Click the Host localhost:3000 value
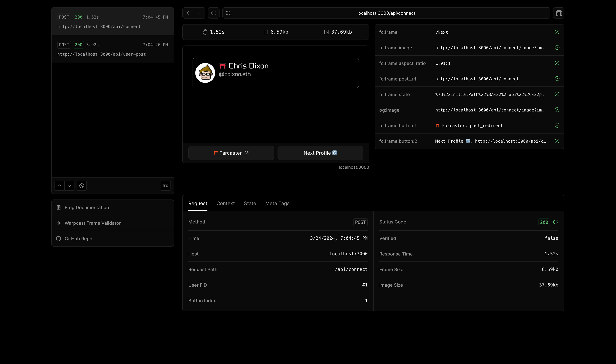Image resolution: width=616 pixels, height=364 pixels. pos(349,254)
